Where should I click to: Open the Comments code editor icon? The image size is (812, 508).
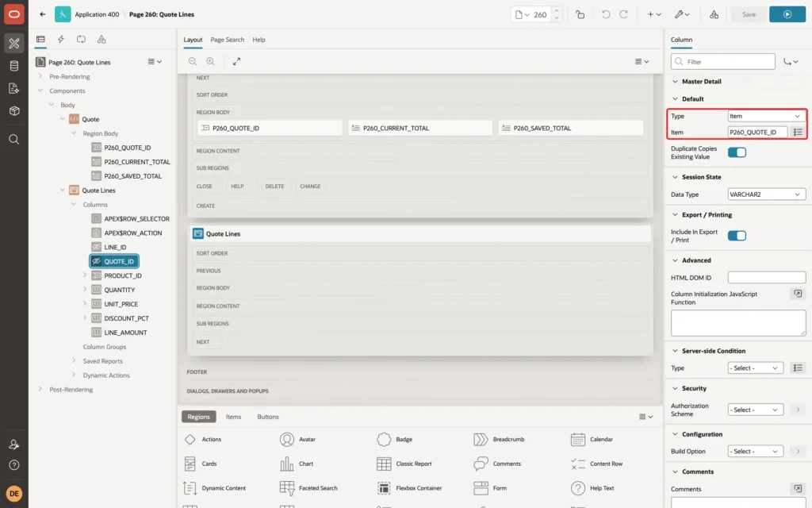coord(798,488)
